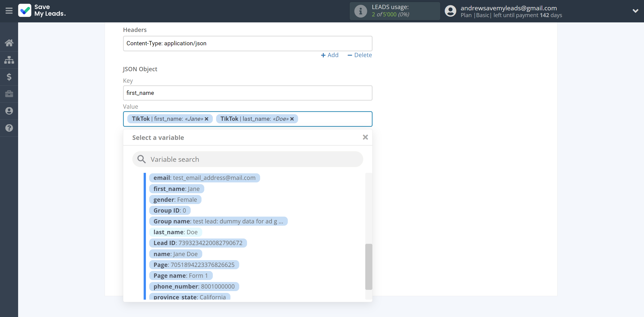644x317 pixels.
Task: Click the account email andrewsavemyleads@gmail.com
Action: tap(509, 8)
